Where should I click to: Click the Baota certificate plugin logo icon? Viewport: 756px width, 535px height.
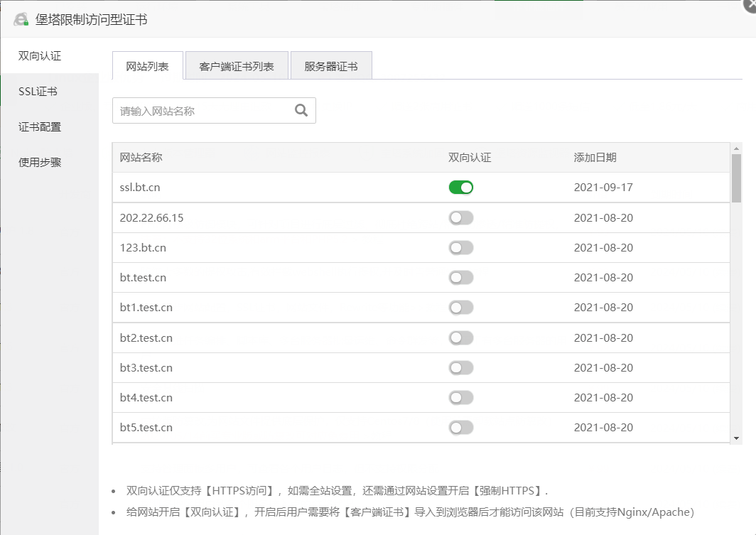point(21,19)
